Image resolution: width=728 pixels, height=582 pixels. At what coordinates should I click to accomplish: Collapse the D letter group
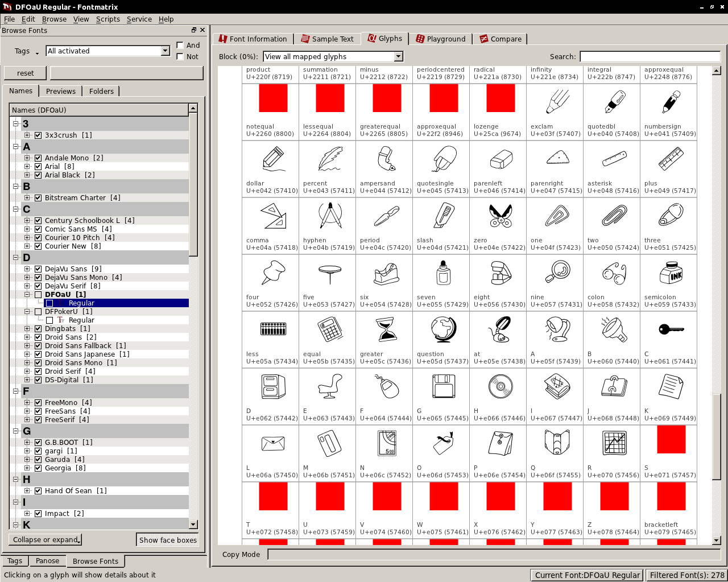(x=16, y=258)
